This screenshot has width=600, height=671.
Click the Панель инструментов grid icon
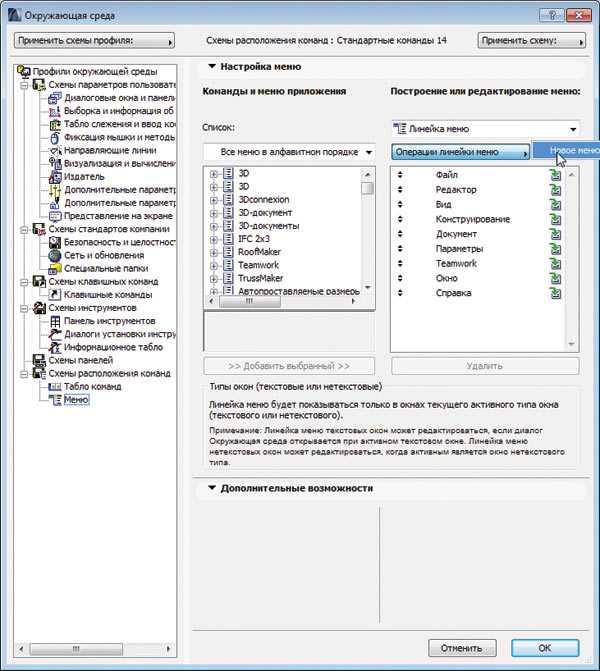coord(55,321)
